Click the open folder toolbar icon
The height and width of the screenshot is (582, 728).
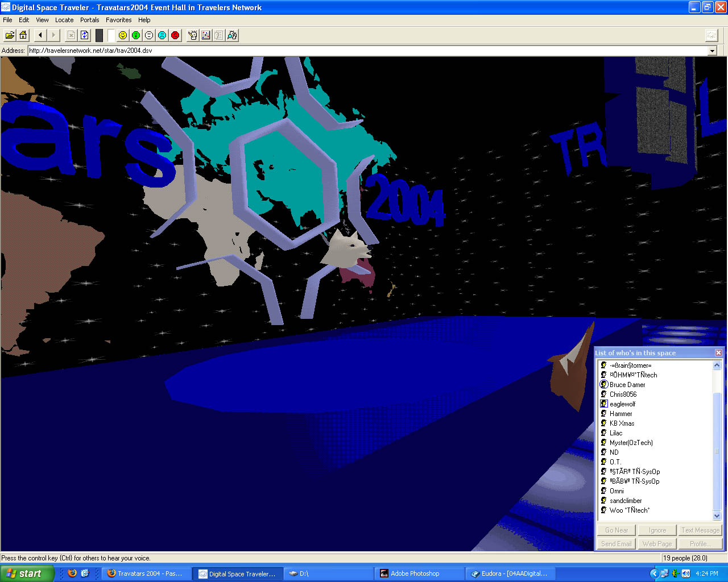(x=10, y=35)
